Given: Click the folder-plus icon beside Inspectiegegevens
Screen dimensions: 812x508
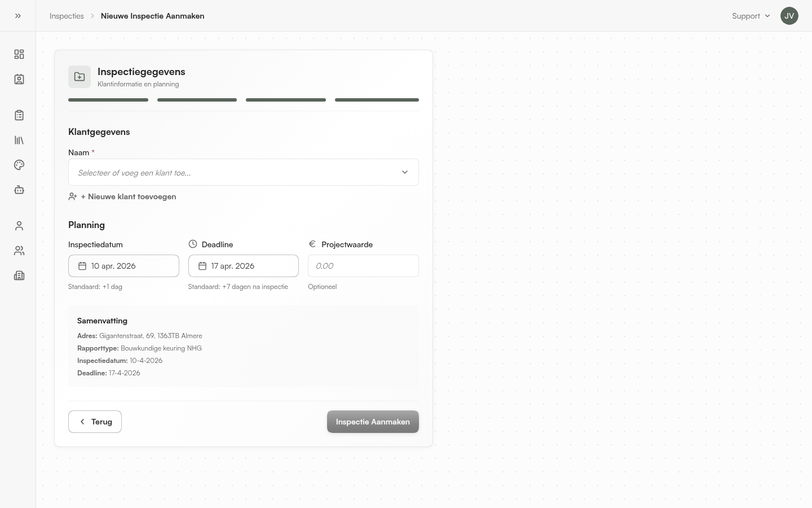Looking at the screenshot, I should pos(80,77).
